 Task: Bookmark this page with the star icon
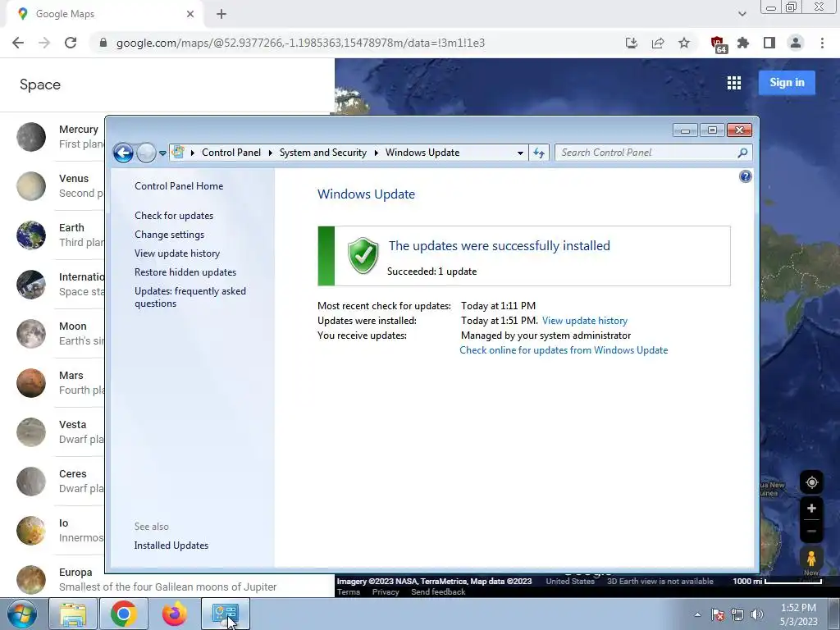pos(684,43)
